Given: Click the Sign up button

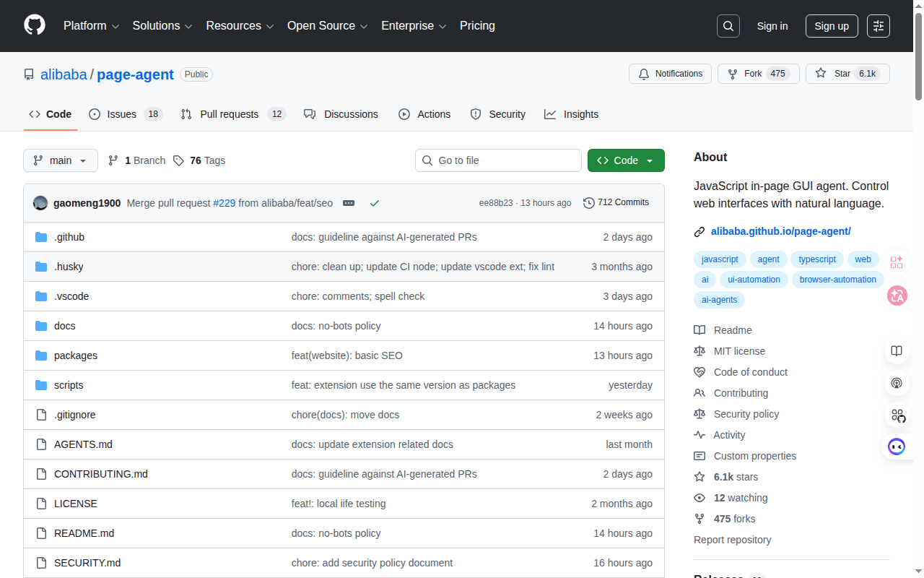Looking at the screenshot, I should tap(832, 26).
